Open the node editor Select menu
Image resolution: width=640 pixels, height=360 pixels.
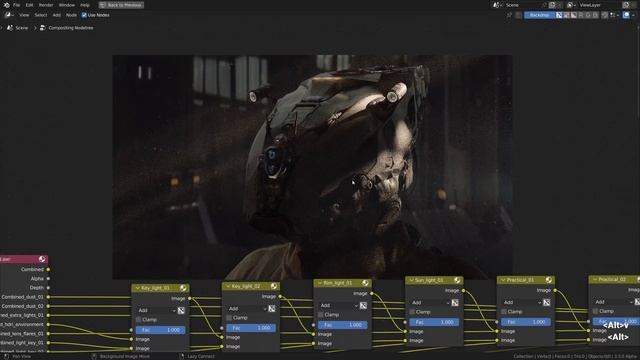click(x=41, y=15)
